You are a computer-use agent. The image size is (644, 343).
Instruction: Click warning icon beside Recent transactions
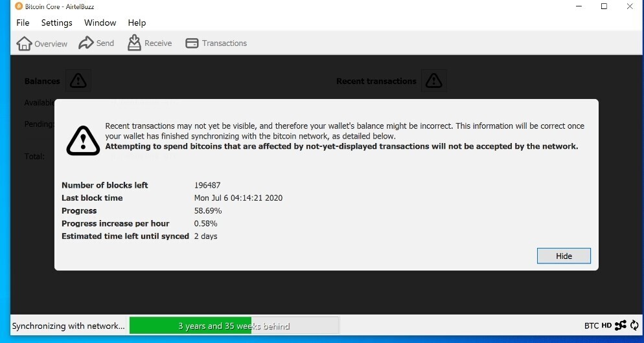click(x=433, y=81)
